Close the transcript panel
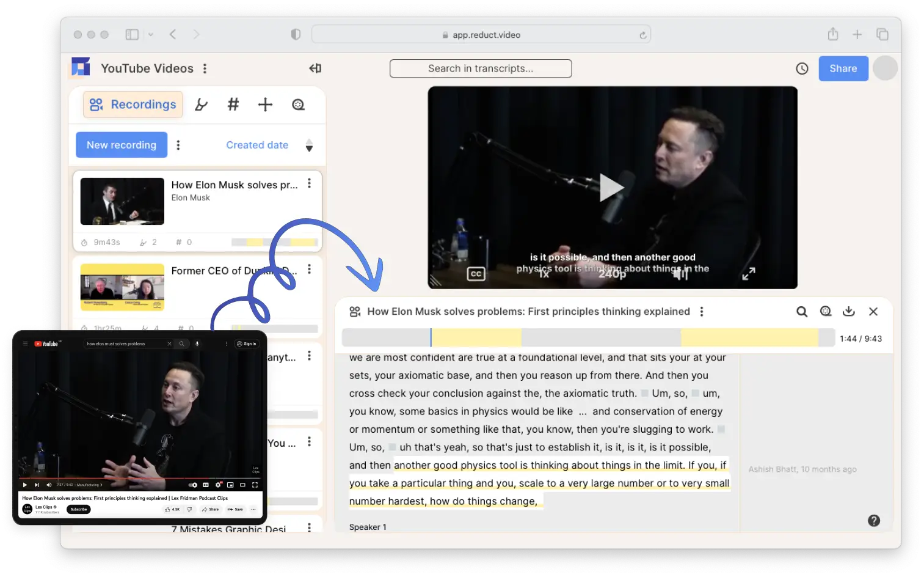The width and height of the screenshot is (924, 577). point(873,312)
